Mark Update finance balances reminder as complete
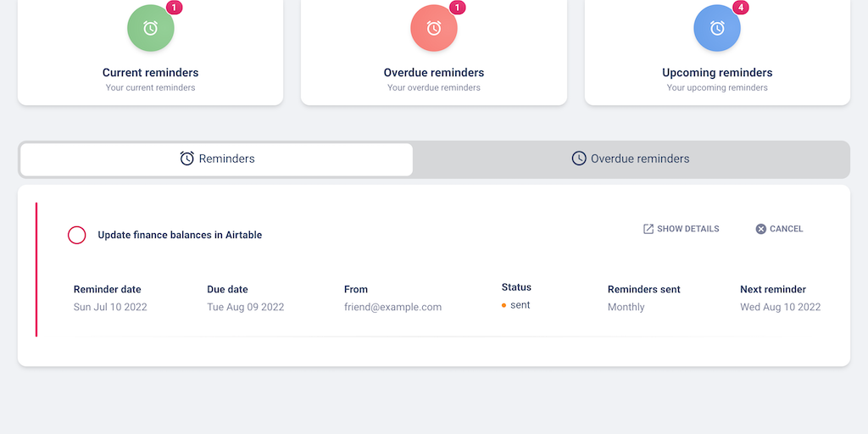 point(77,235)
